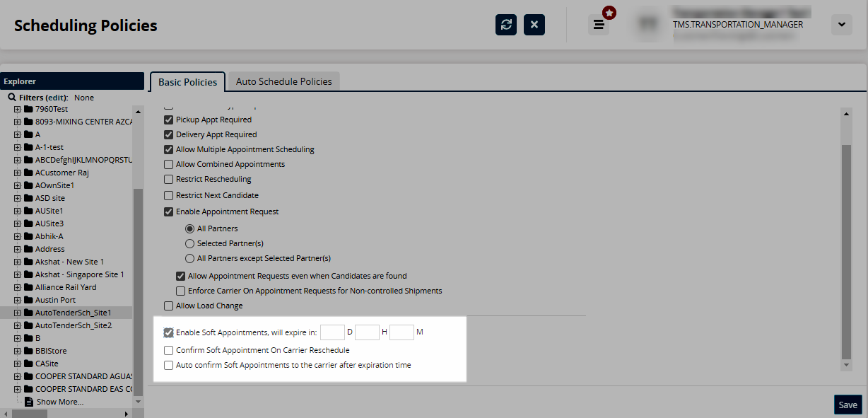Click the Austin Port folder icon
The height and width of the screenshot is (418, 868).
point(28,300)
